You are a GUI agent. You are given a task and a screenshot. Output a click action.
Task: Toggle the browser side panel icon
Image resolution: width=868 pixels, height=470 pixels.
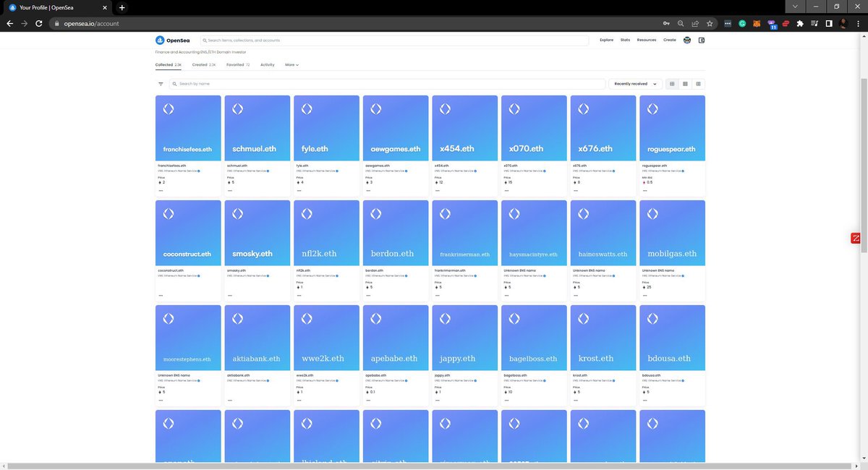pyautogui.click(x=829, y=23)
